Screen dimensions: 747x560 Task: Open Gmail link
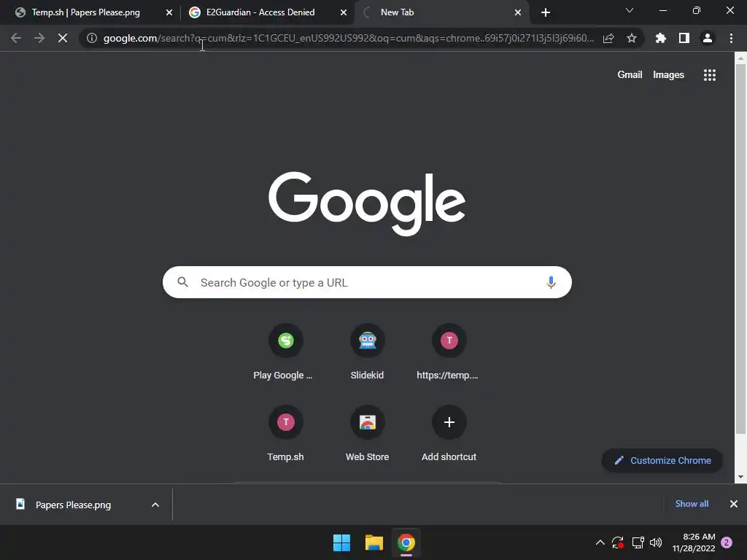[x=630, y=75]
